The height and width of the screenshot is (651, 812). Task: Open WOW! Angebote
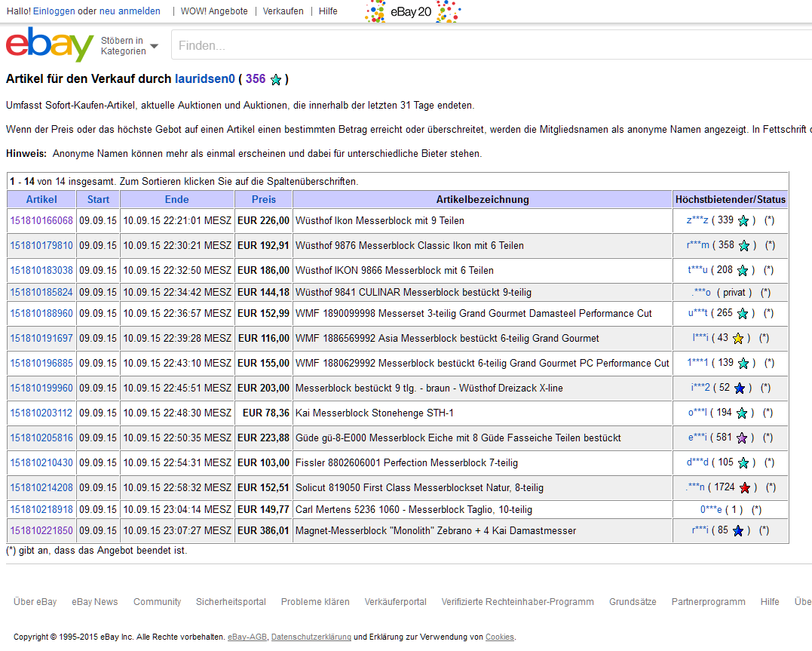pyautogui.click(x=214, y=11)
